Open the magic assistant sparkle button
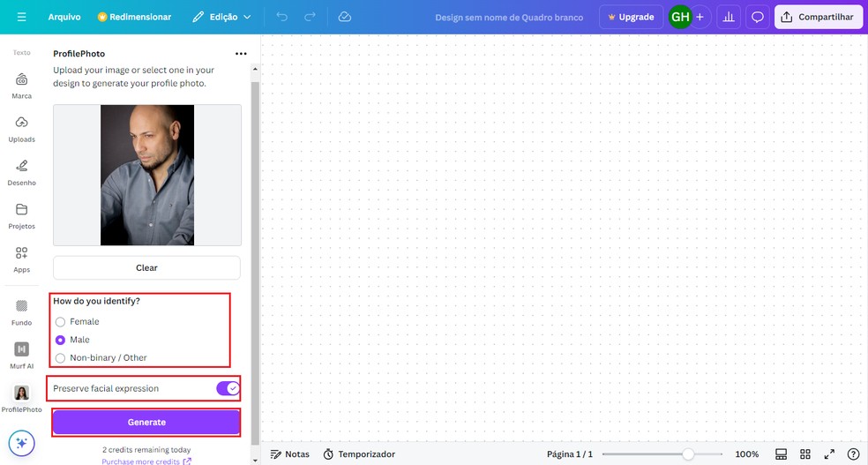Screen dimensions: 868x465 (21, 443)
